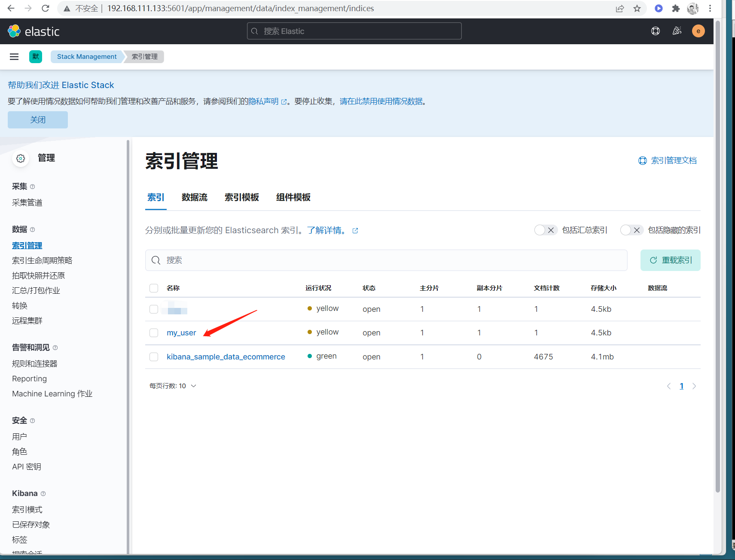Reload the page with the refresh icon

(46, 8)
